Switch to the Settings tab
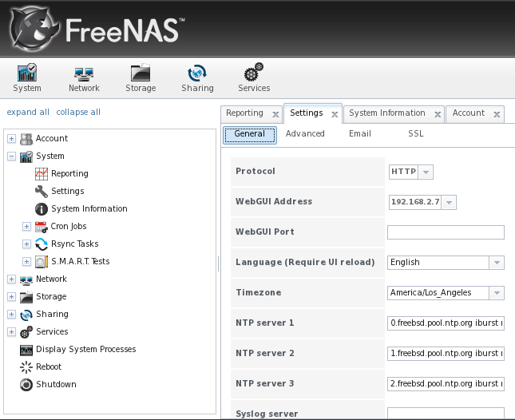 tap(307, 113)
